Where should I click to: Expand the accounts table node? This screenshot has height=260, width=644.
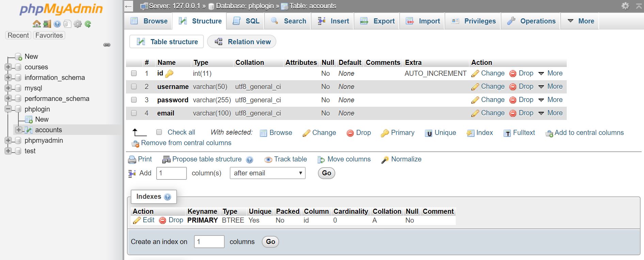19,130
